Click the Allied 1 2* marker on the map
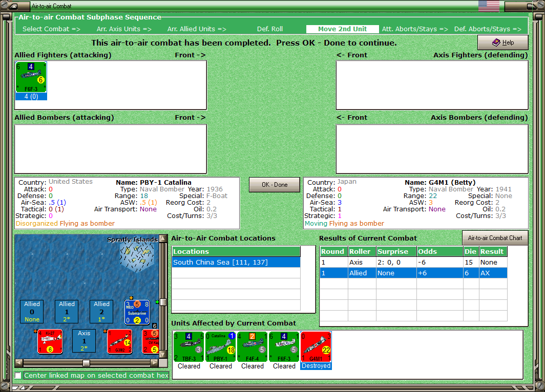Screen dimensions: 545x392 [x=67, y=312]
